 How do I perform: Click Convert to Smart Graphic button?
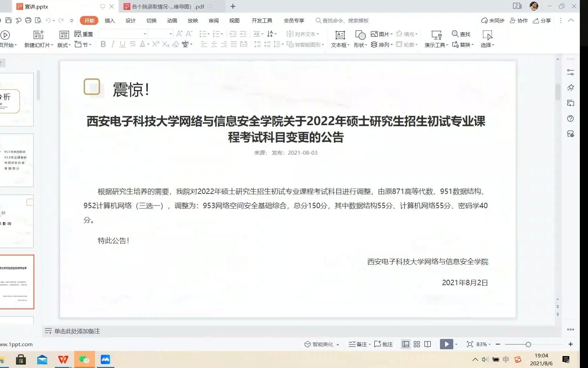coord(305,45)
